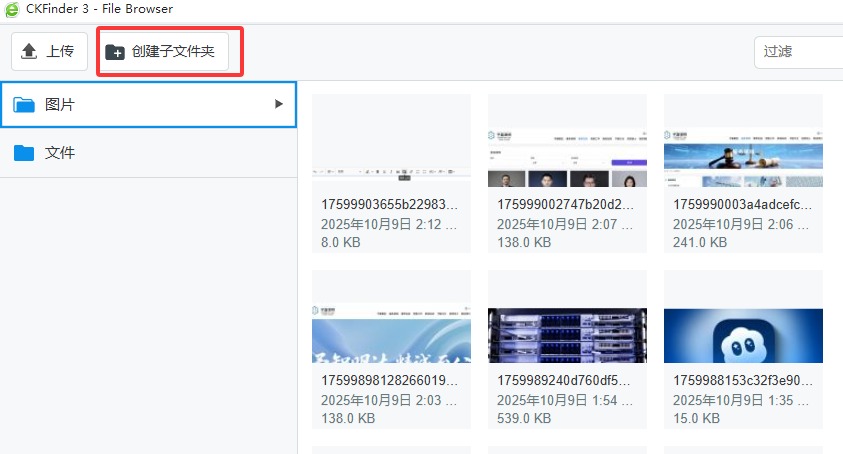Select the server rack image thumbnail
843x454 pixels.
(x=567, y=316)
